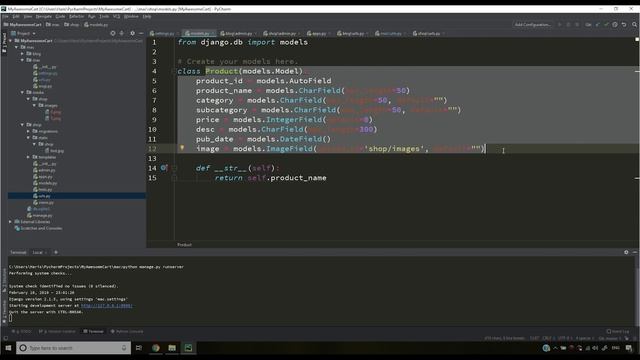Click the locate current file target icon
The image size is (640, 360).
[x=113, y=33]
